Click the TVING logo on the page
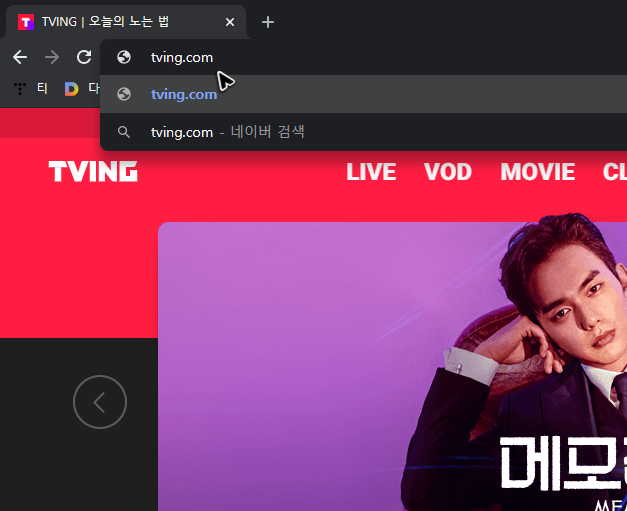 pos(93,172)
